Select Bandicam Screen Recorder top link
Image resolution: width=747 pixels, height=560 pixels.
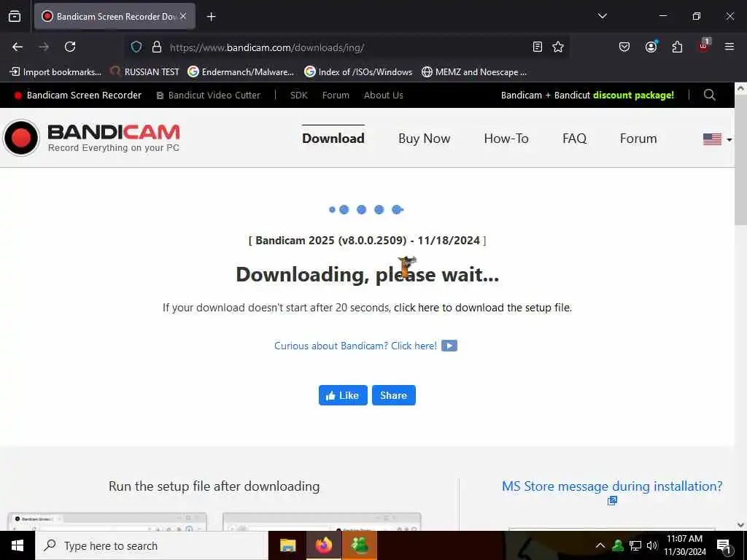pyautogui.click(x=78, y=96)
